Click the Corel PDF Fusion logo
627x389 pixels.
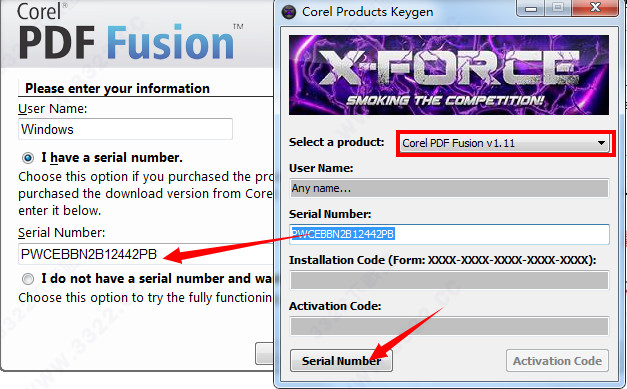pos(130,32)
